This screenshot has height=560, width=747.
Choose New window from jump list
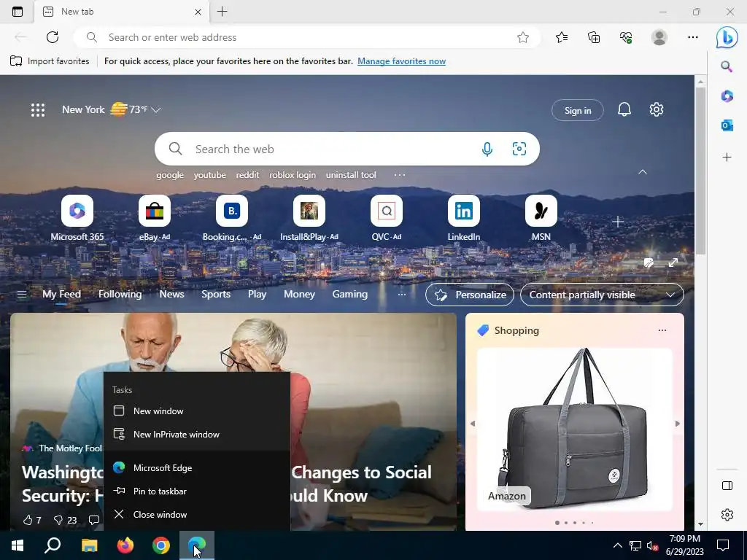(197, 411)
